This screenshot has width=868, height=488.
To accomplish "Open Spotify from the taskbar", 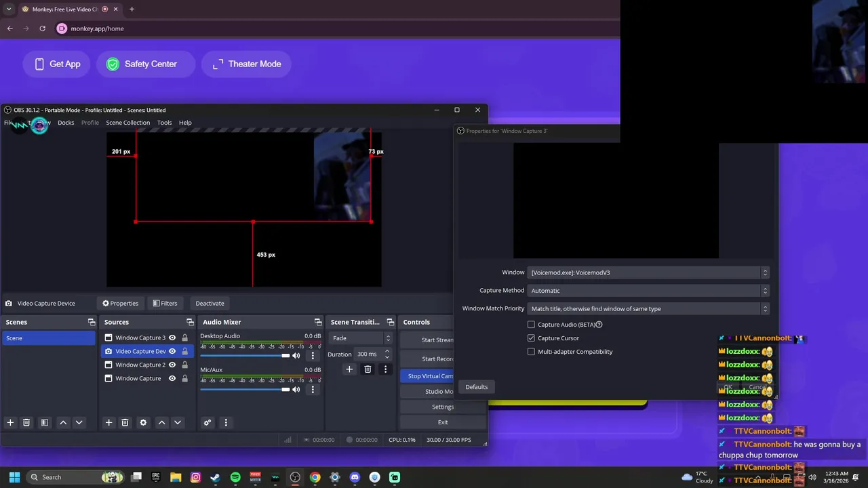I will 235,477.
